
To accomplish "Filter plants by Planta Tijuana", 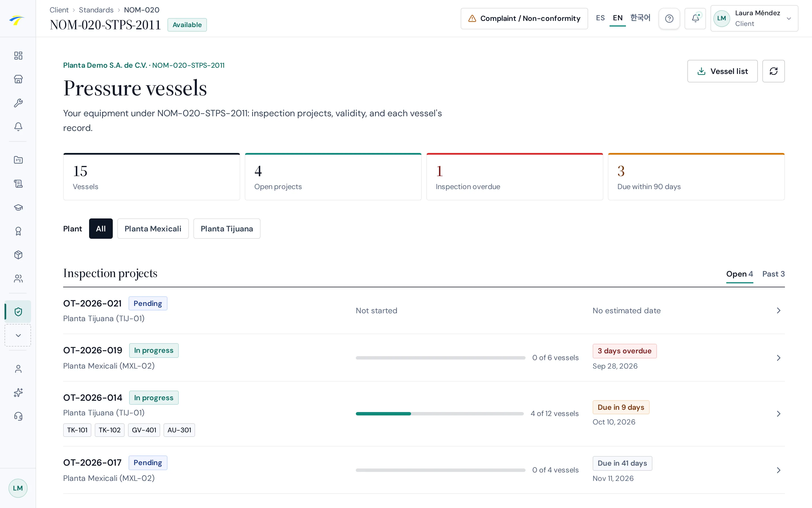I will (227, 229).
